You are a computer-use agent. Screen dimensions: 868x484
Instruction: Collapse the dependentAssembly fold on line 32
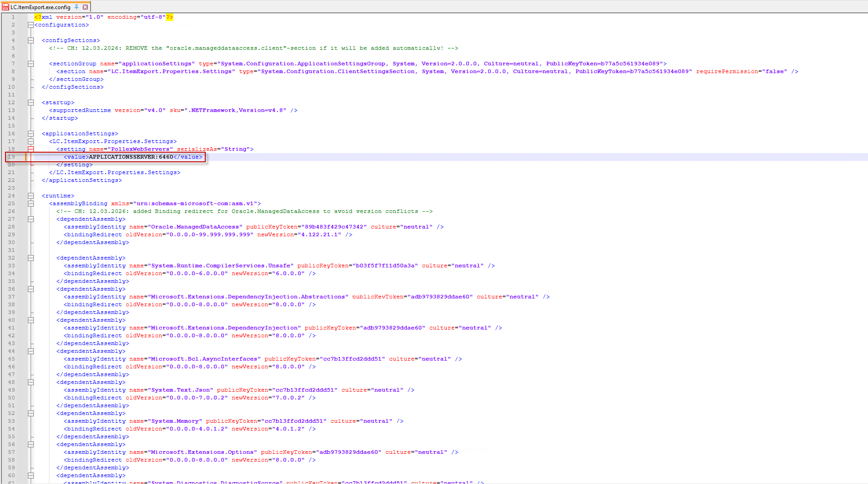coord(31,258)
